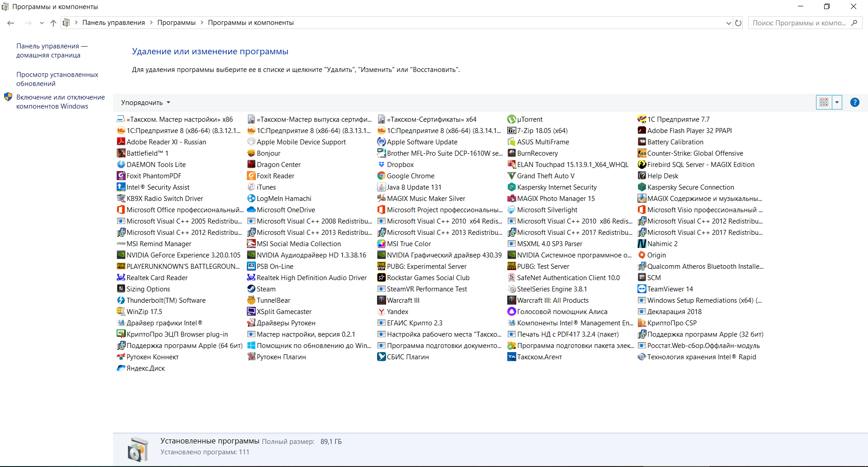Click the Microsoft OneDrive icon
This screenshot has height=467, width=868.
(x=251, y=210)
